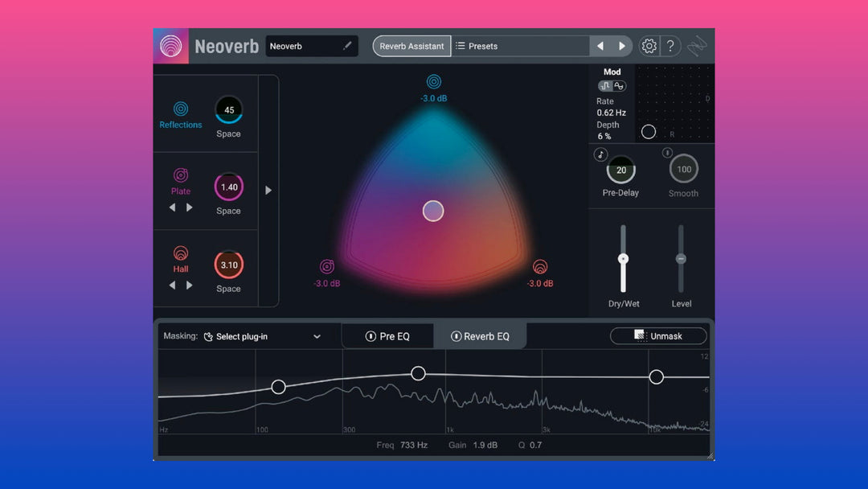Select the Reflections engine icon

coord(181,109)
